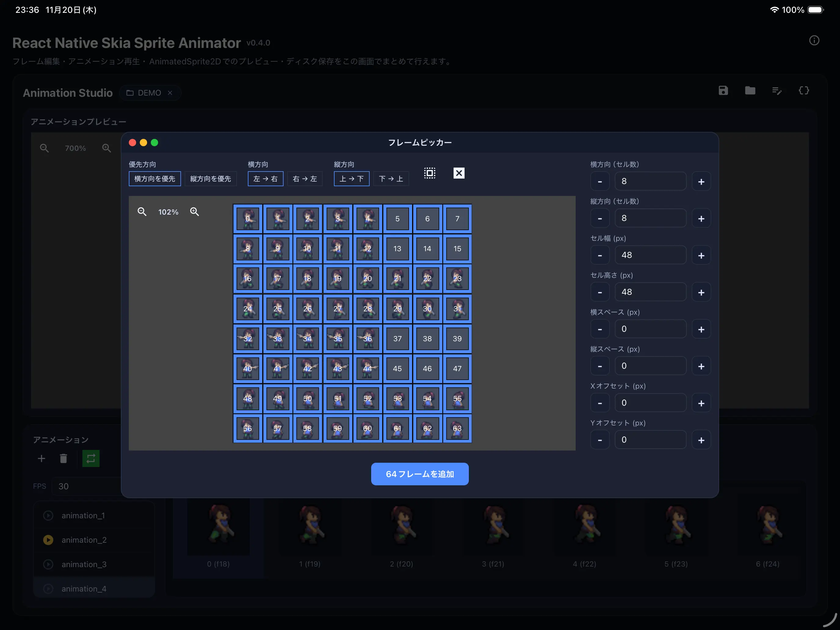Image resolution: width=840 pixels, height=630 pixels.
Task: Click the save disk icon
Action: pos(723,91)
